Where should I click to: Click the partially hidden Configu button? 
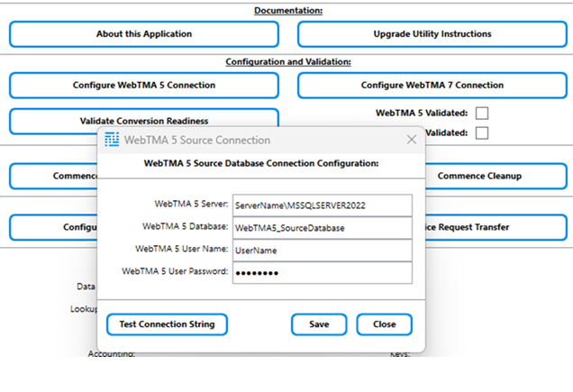tap(54, 227)
